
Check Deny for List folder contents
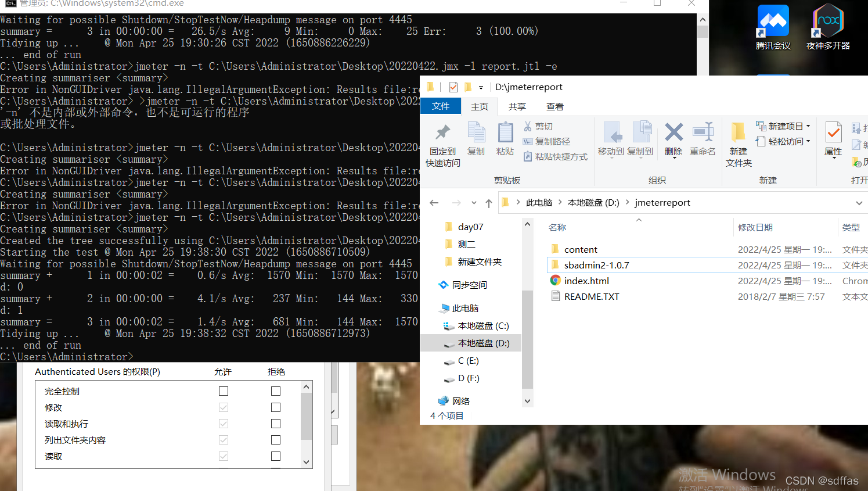tap(276, 440)
